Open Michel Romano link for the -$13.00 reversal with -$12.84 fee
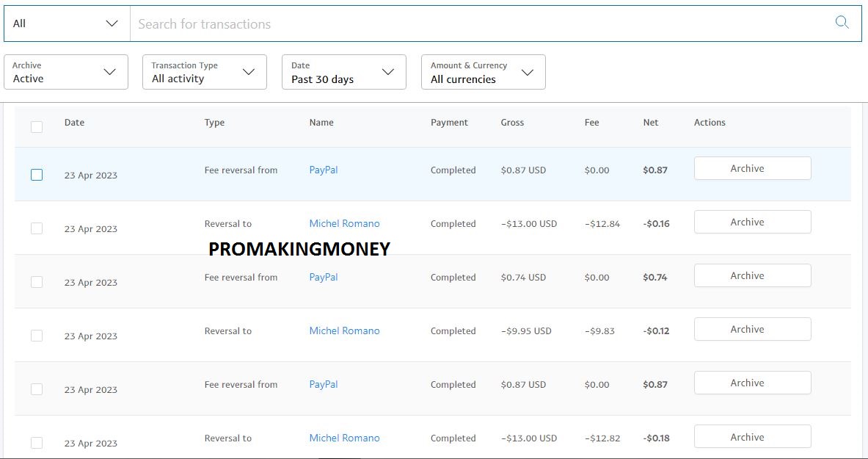The height and width of the screenshot is (459, 868). [344, 223]
